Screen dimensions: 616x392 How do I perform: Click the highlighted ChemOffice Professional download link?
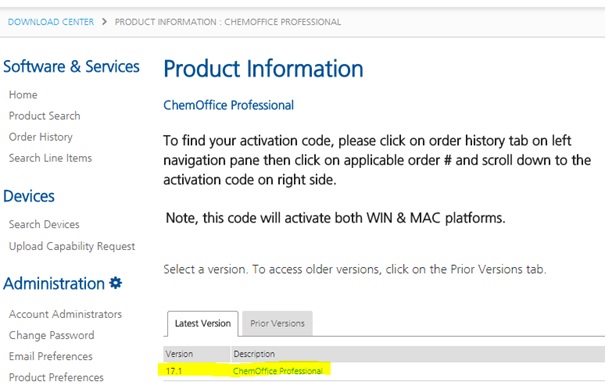(278, 371)
